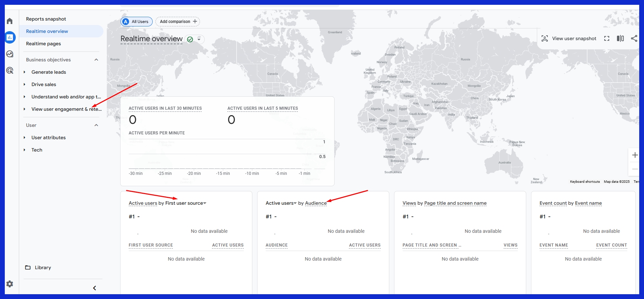Expand View user engagement & retention
644x299 pixels.
pos(24,109)
